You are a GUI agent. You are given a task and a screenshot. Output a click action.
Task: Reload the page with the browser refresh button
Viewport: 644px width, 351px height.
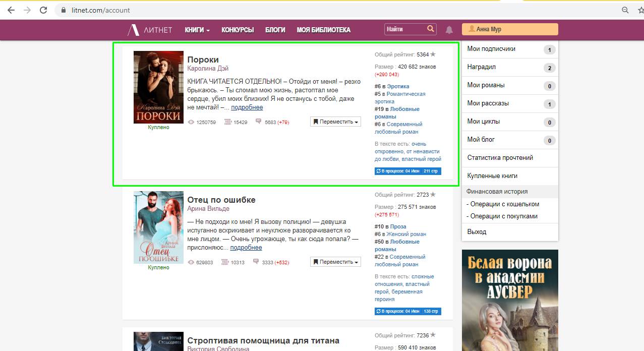pyautogui.click(x=43, y=10)
